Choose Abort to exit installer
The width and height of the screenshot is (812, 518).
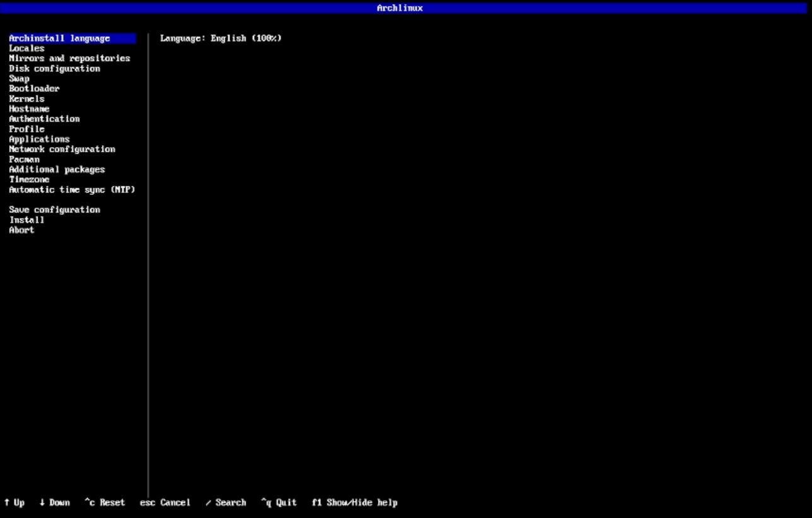pos(21,230)
